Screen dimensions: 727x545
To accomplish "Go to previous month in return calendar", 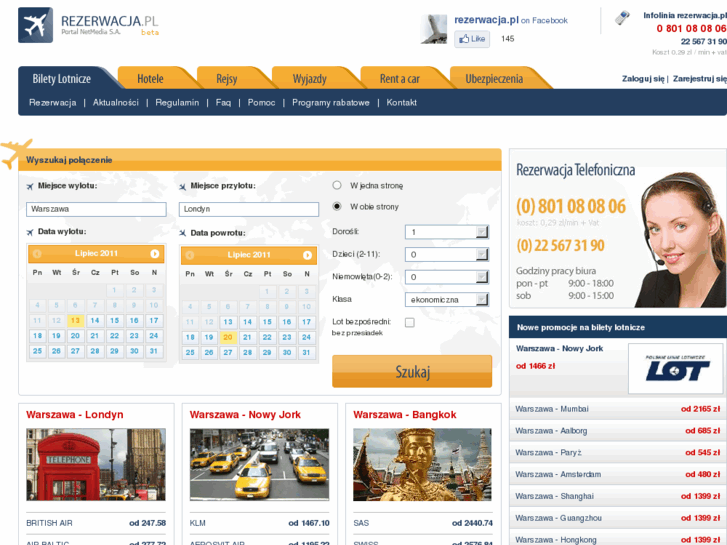I will 190,255.
